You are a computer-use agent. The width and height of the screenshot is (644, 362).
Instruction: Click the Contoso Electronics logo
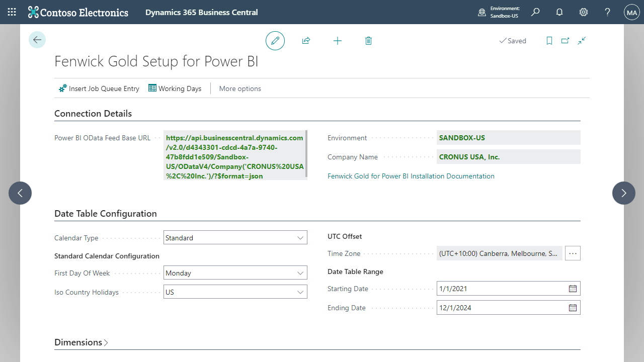(78, 12)
